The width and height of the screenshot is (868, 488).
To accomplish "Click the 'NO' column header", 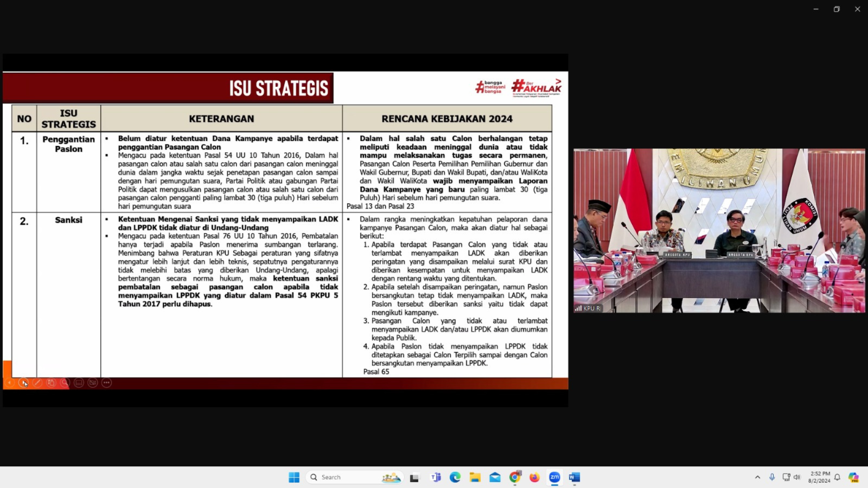I will point(24,119).
